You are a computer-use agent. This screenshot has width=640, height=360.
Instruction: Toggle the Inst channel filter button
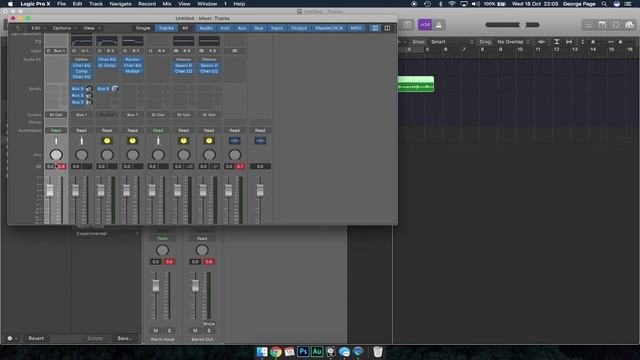(225, 28)
